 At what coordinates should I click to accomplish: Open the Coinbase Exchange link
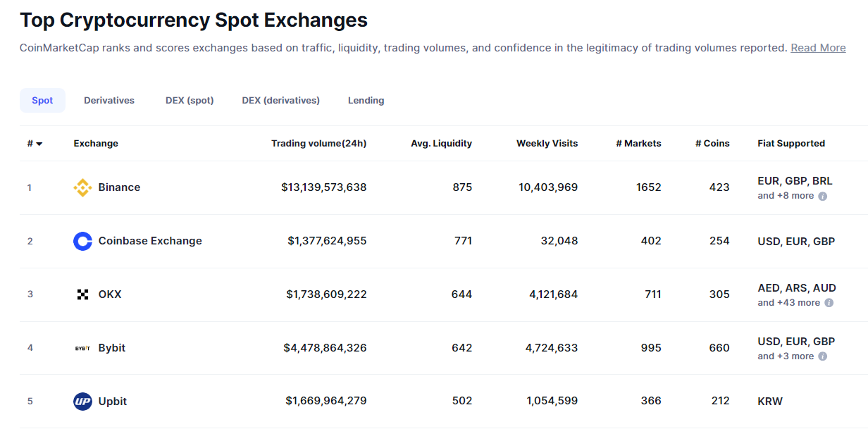[150, 241]
